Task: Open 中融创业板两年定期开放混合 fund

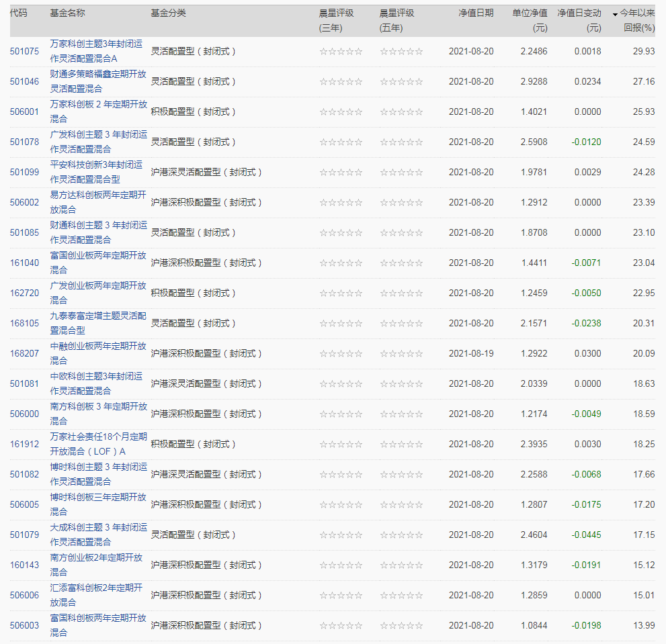Action: [x=98, y=353]
